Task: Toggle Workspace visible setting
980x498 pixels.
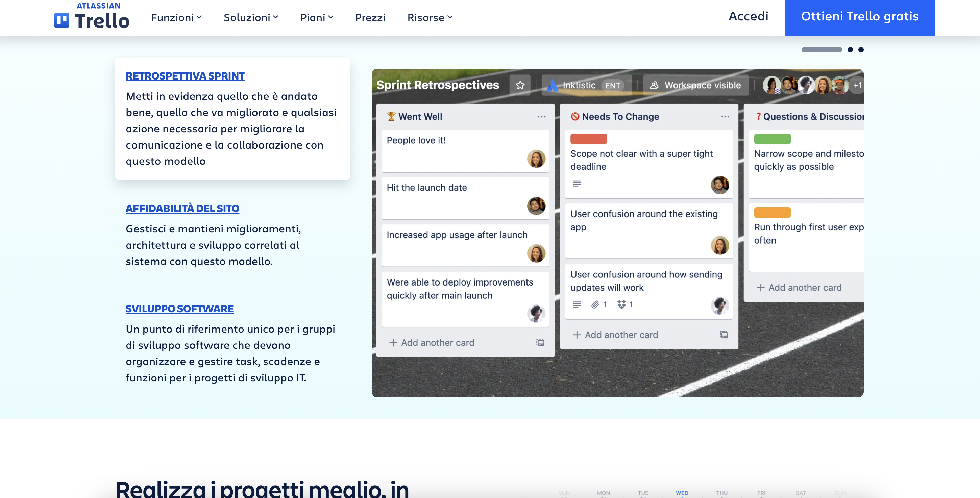Action: coord(695,85)
